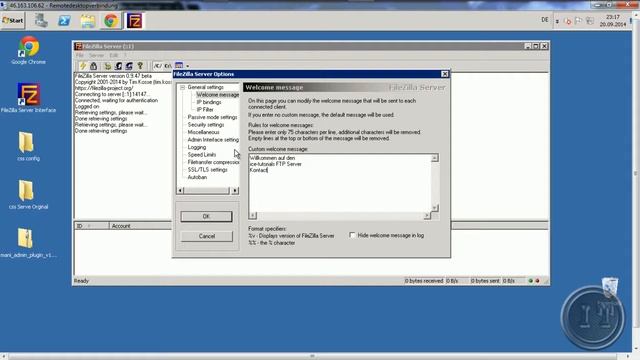Toggle server active lightning bolt icon
Screen dimensions: 640x360
(x=82, y=66)
